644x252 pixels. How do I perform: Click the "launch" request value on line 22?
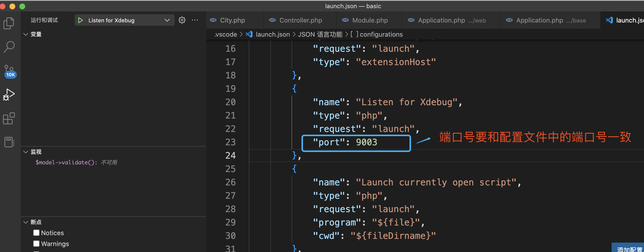tap(393, 129)
